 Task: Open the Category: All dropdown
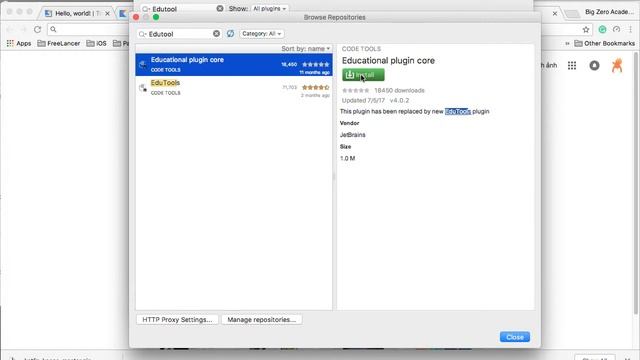coord(262,33)
